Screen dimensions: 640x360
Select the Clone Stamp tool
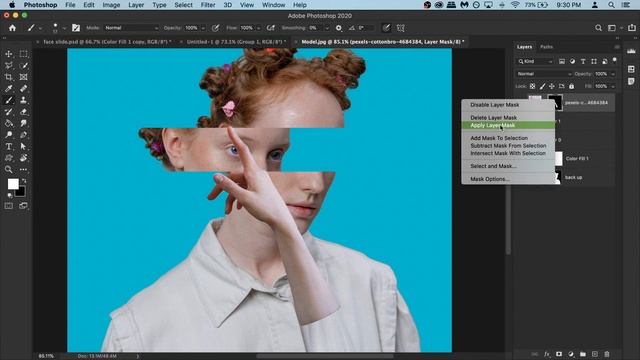[x=24, y=100]
